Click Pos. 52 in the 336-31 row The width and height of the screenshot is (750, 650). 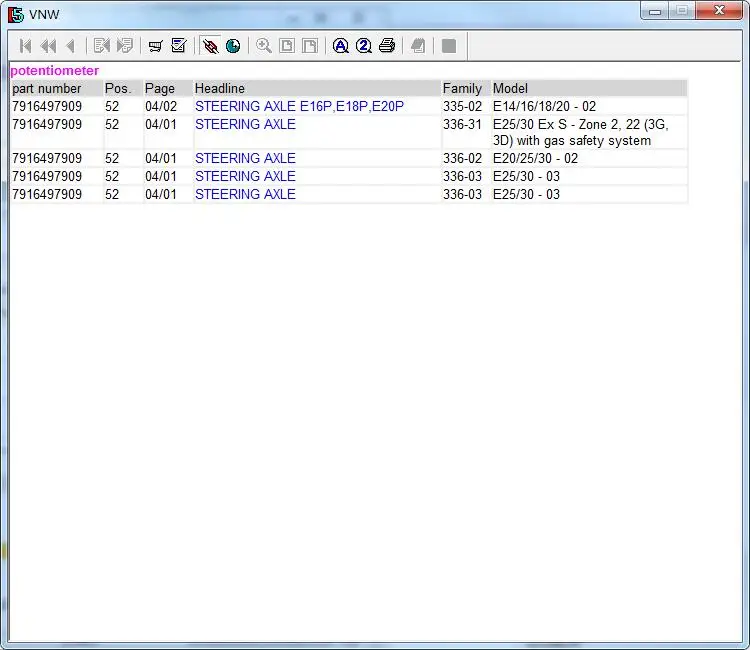coord(112,124)
